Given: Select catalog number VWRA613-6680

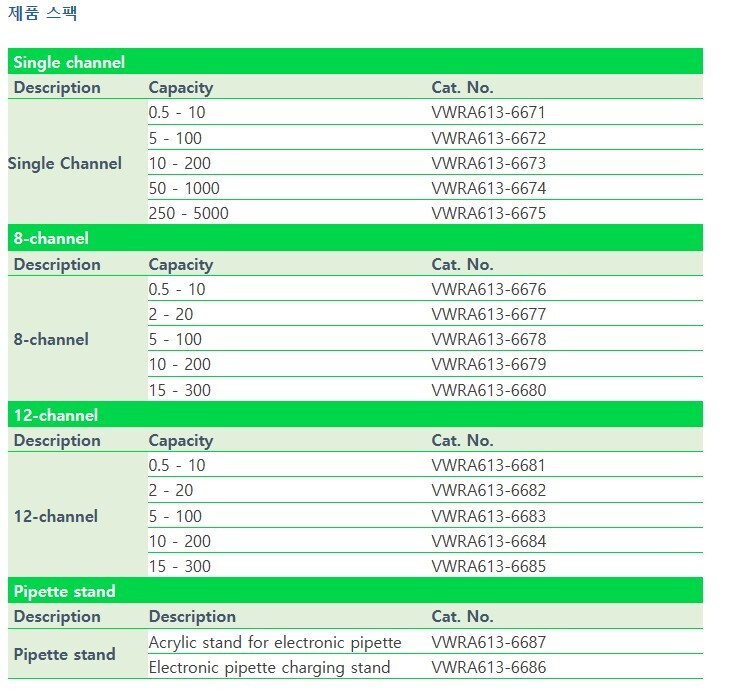Looking at the screenshot, I should pos(488,390).
